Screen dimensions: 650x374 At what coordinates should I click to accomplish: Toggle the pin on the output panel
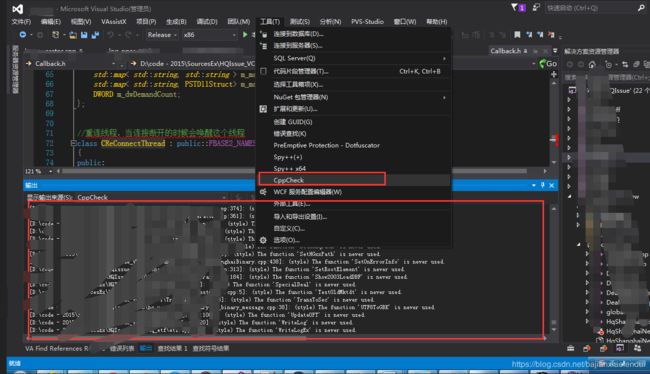(x=543, y=185)
